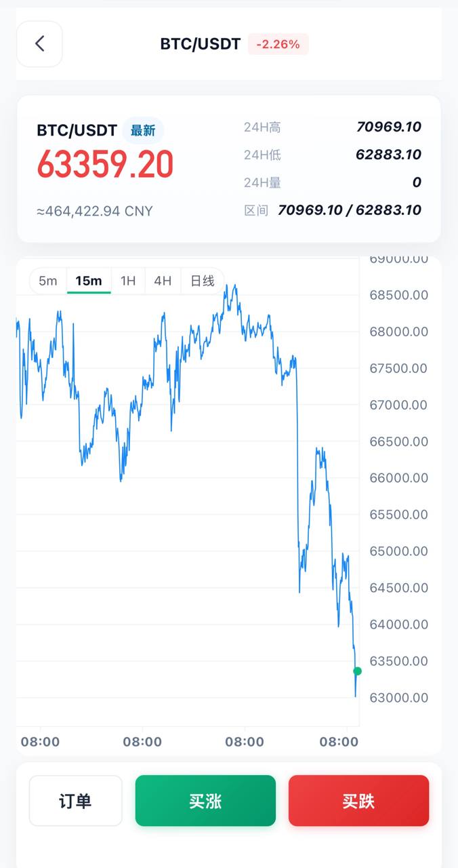Click the 24H低 value 62883.10

388,155
